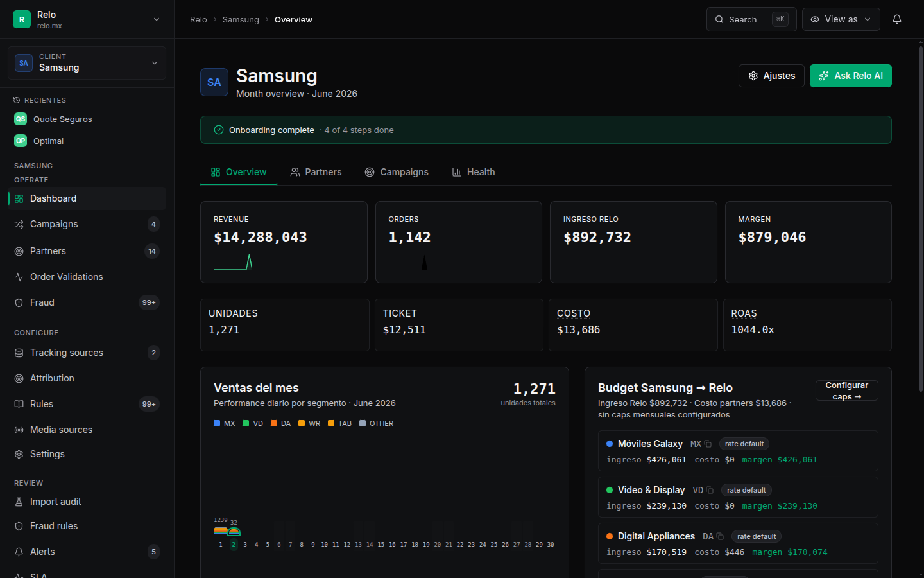This screenshot has width=924, height=578.
Task: Toggle the MX legend swatch
Action: [x=217, y=423]
